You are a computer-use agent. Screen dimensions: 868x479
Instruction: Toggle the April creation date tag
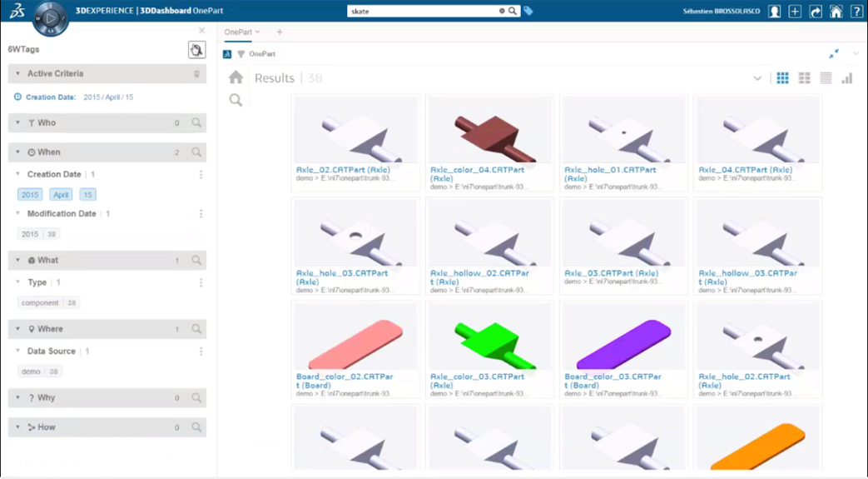coord(61,195)
